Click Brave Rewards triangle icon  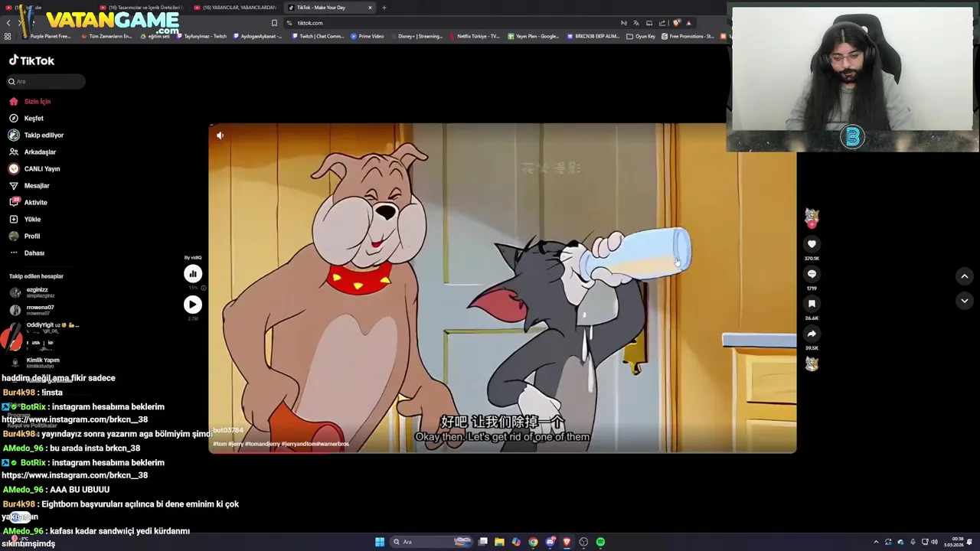pyautogui.click(x=688, y=23)
